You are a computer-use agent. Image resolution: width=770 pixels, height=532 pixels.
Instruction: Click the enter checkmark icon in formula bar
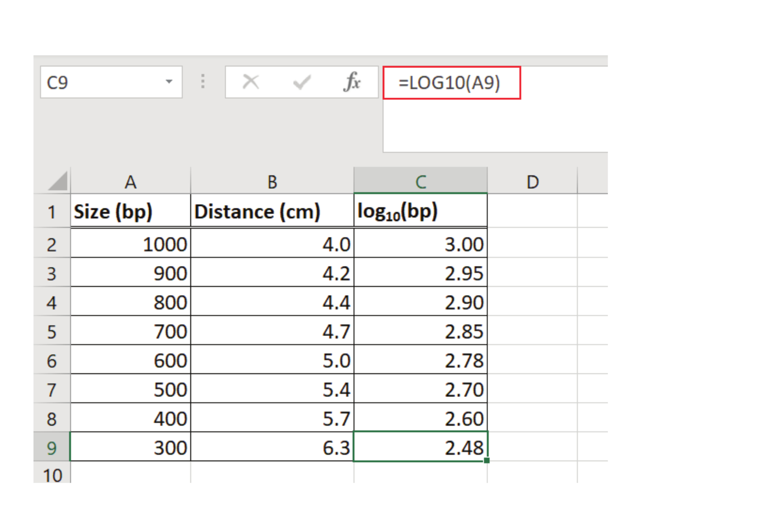[302, 82]
